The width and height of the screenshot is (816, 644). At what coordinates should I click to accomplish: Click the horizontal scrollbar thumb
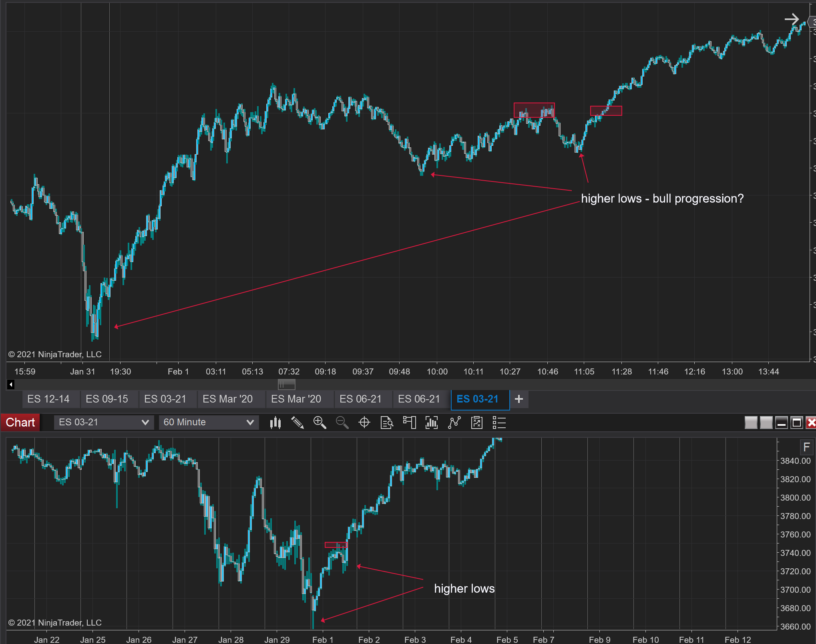tap(287, 384)
